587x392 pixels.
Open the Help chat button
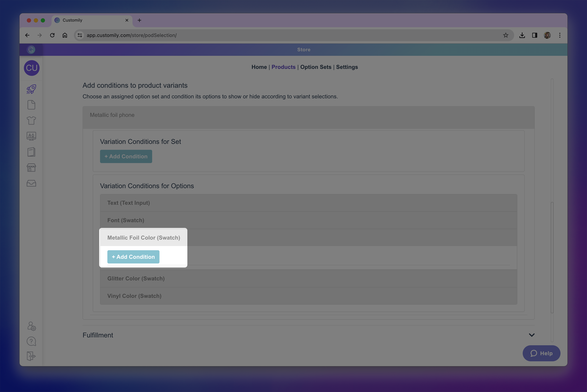tap(541, 353)
